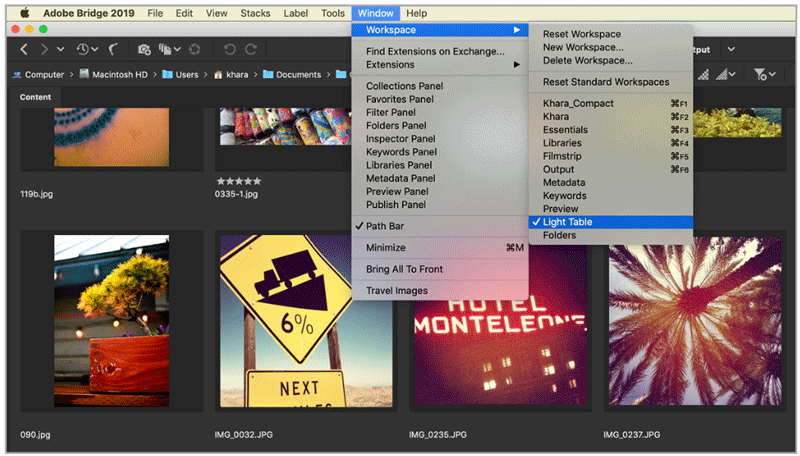Screen dimensions: 800x456
Task: Go back with the left arrow button
Action: coord(24,49)
